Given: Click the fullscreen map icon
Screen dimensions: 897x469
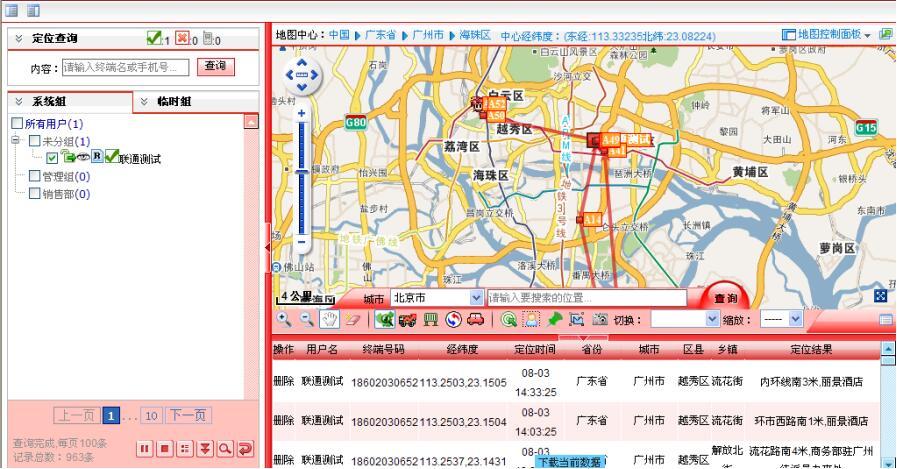Looking at the screenshot, I should click(880, 296).
